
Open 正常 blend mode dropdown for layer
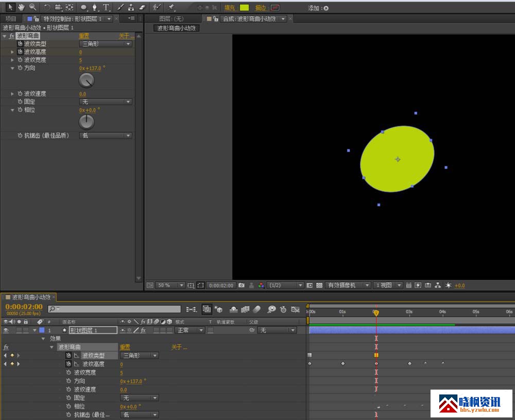190,330
